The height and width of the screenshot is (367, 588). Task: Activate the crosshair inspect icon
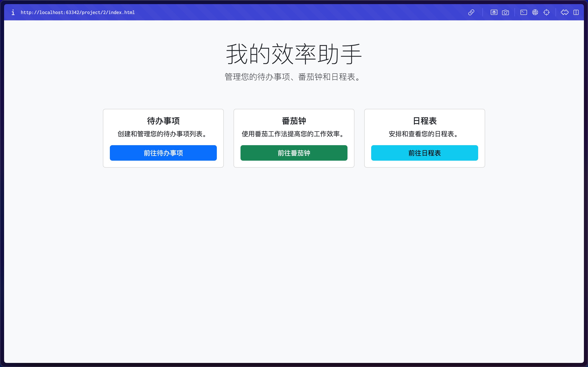[546, 12]
